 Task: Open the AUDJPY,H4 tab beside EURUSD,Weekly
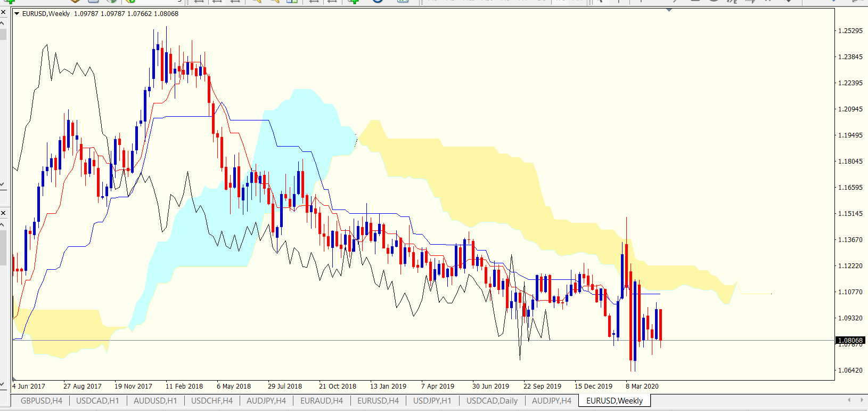(x=552, y=401)
